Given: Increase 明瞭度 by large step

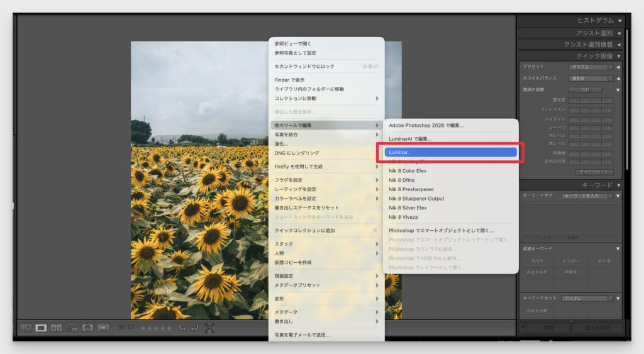Looking at the screenshot, I should (608, 153).
